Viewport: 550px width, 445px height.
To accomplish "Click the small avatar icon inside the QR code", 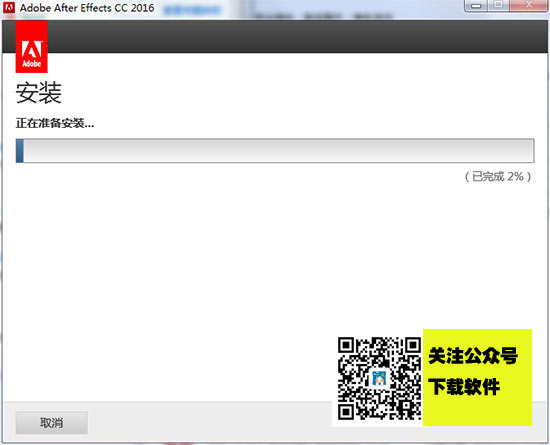I will [x=379, y=378].
